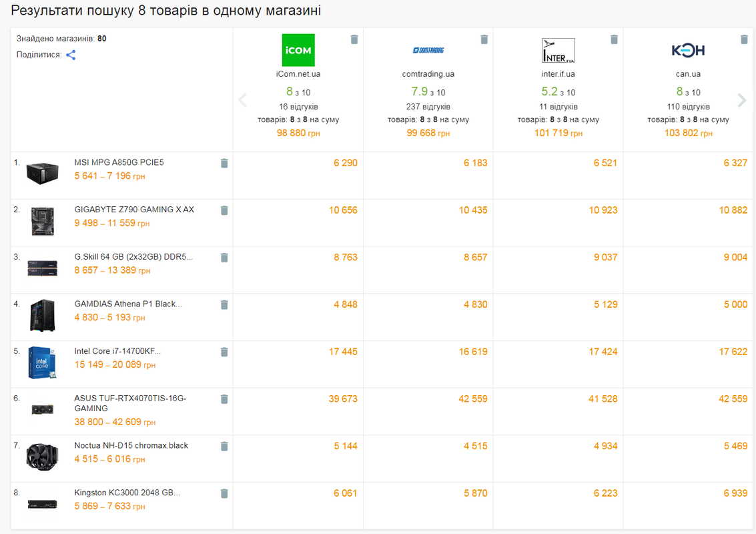The width and height of the screenshot is (756, 534).
Task: Remove MSI MPG A850G PCIE5 from list
Action: tap(224, 164)
